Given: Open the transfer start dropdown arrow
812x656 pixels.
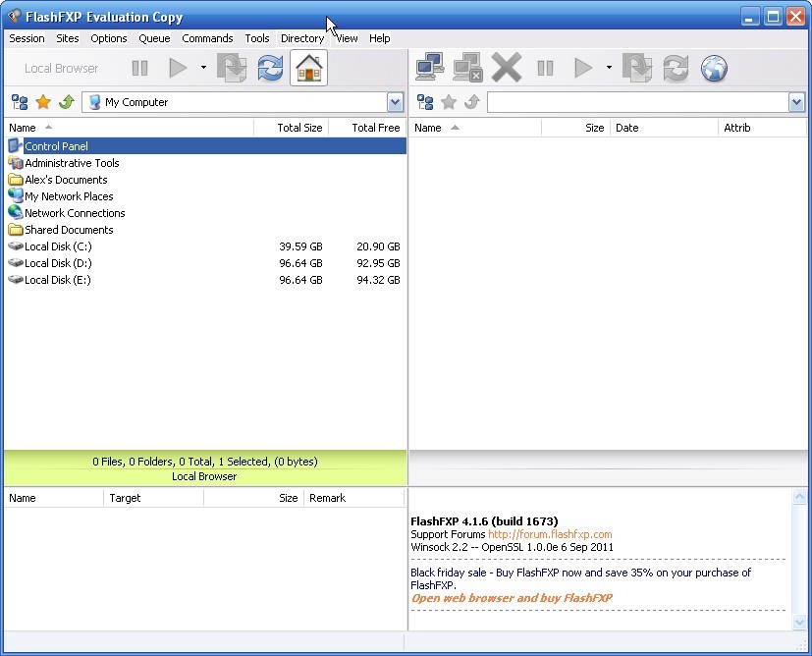Looking at the screenshot, I should [609, 67].
